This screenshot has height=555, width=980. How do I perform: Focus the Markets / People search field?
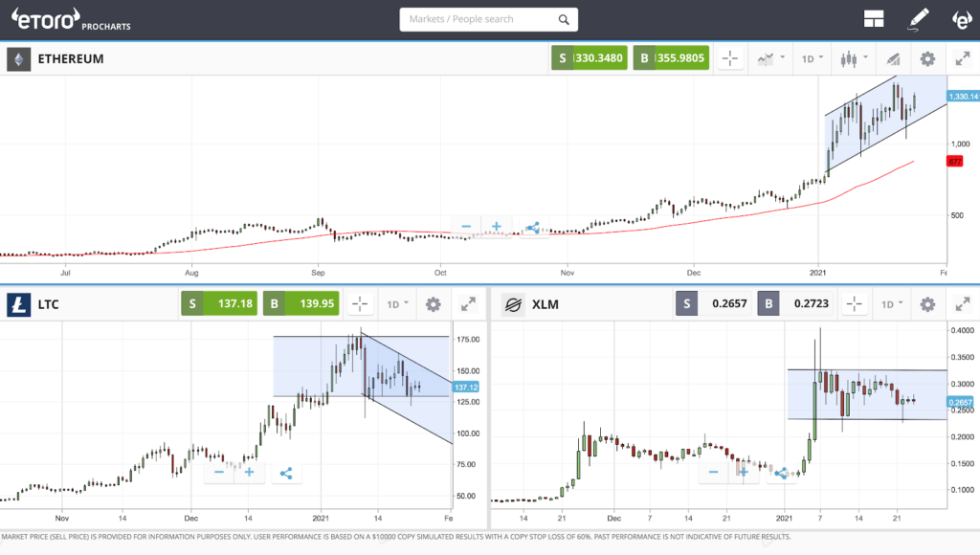(x=488, y=19)
